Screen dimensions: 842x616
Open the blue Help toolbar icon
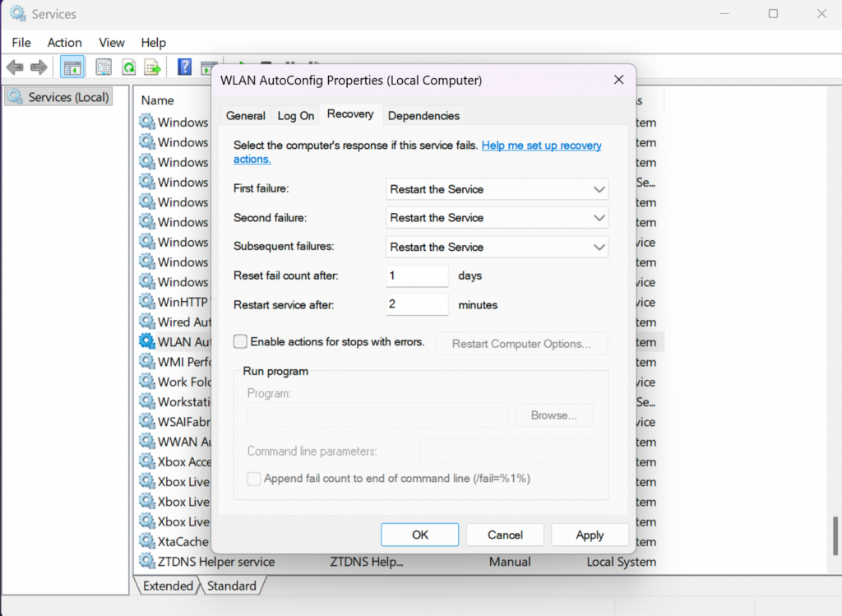pos(184,67)
